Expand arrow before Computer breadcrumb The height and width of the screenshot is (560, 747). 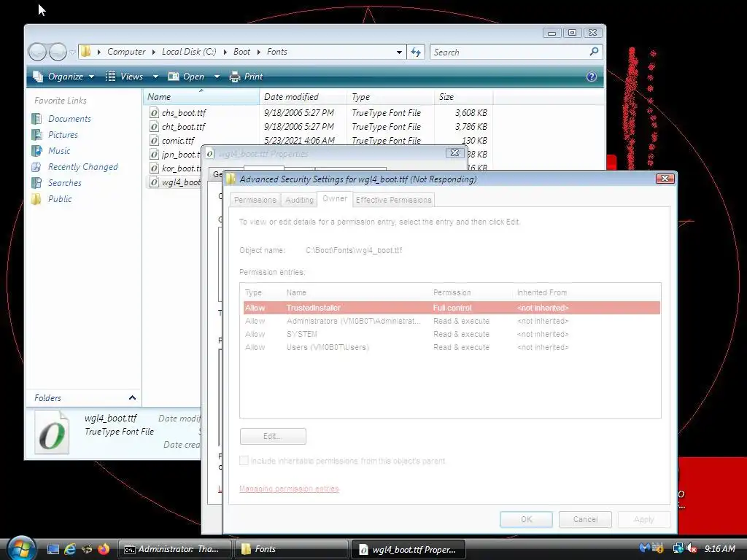click(99, 52)
